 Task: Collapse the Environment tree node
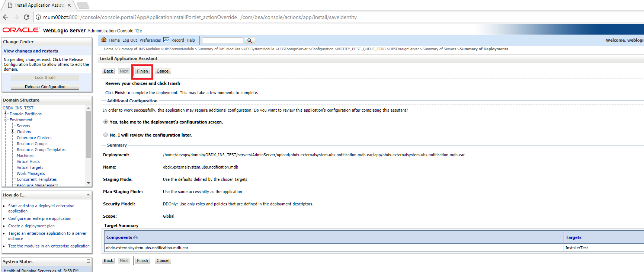[x=6, y=119]
